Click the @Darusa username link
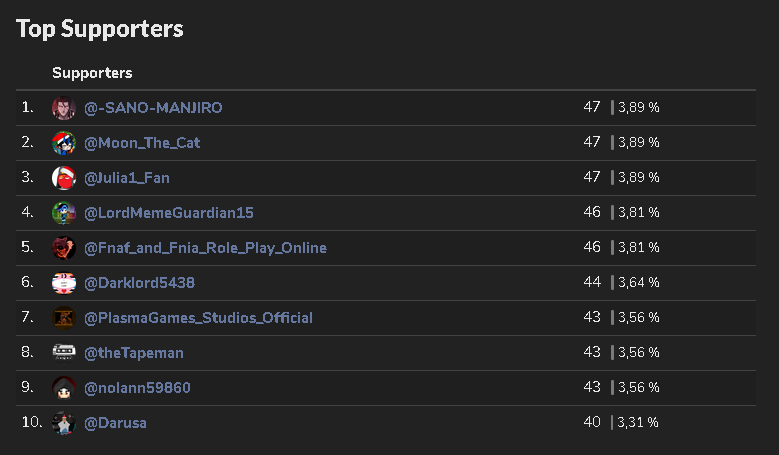The height and width of the screenshot is (455, 779). tap(115, 423)
